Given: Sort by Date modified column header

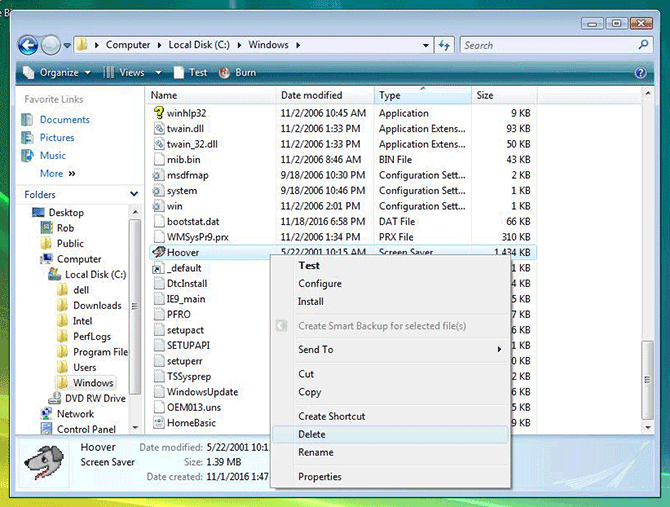Looking at the screenshot, I should tap(325, 95).
